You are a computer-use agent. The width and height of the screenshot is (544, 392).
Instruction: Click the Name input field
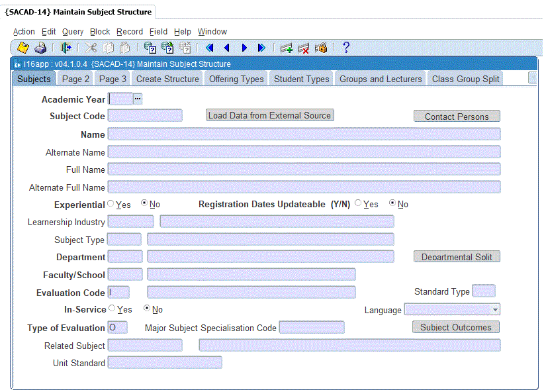[x=304, y=134]
